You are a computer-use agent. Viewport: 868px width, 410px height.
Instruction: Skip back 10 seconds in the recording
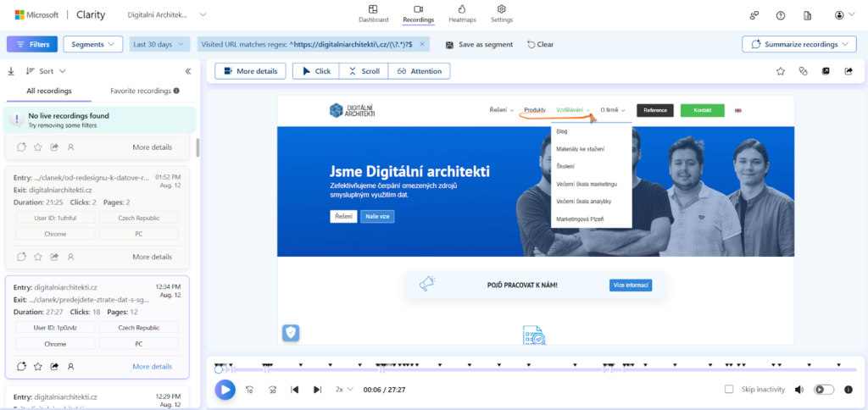250,390
